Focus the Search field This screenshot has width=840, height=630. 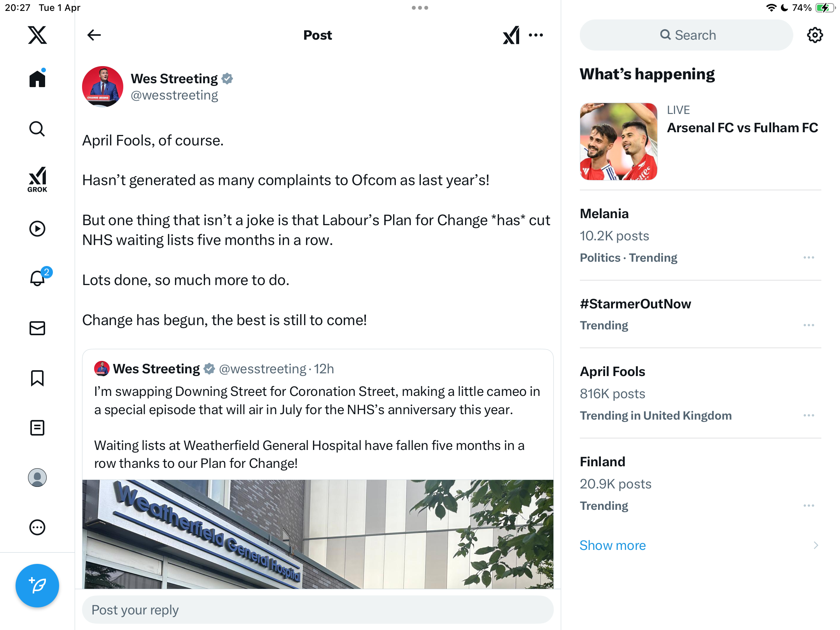pos(686,35)
